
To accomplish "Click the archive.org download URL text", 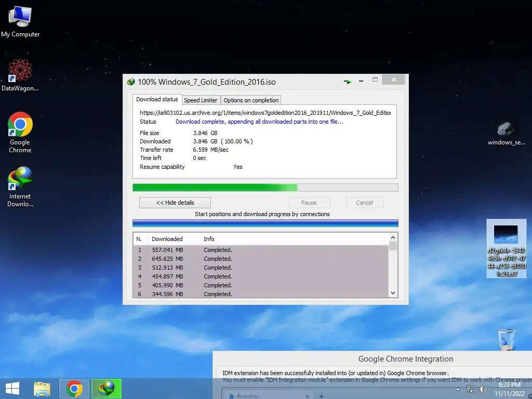I will point(265,113).
